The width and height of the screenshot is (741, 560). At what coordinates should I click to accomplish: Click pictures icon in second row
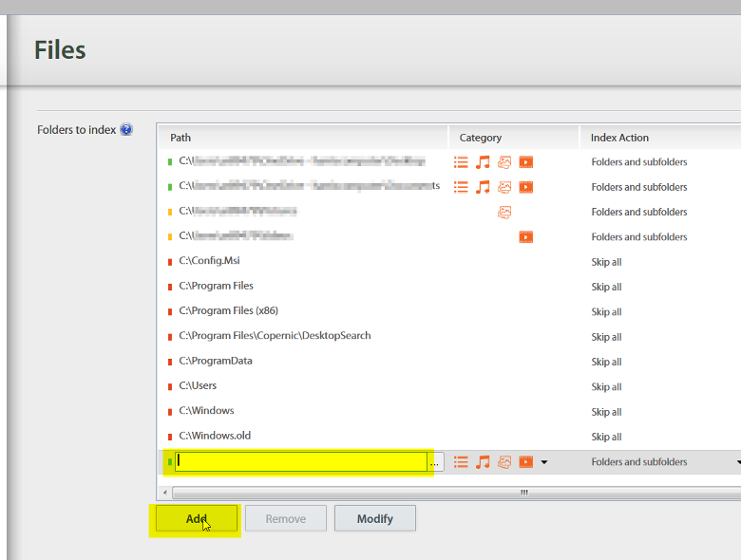click(x=504, y=187)
